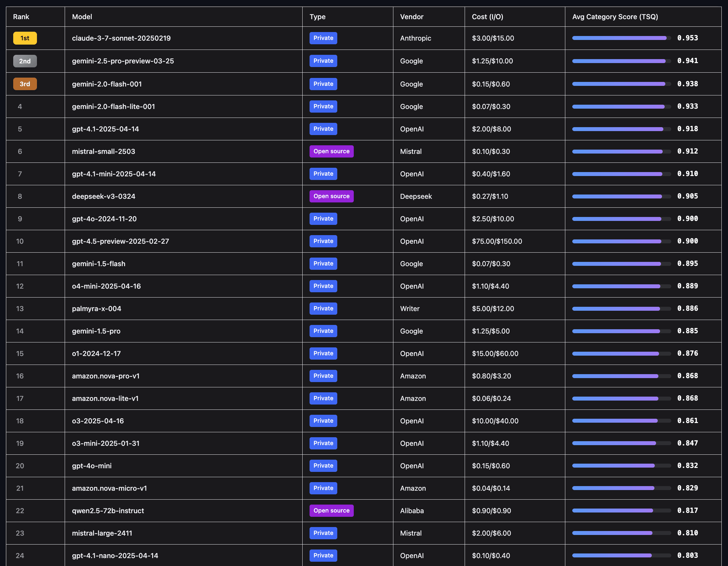Select model name mistral-large-2411
Screen dimensions: 728x566
pyautogui.click(x=102, y=533)
